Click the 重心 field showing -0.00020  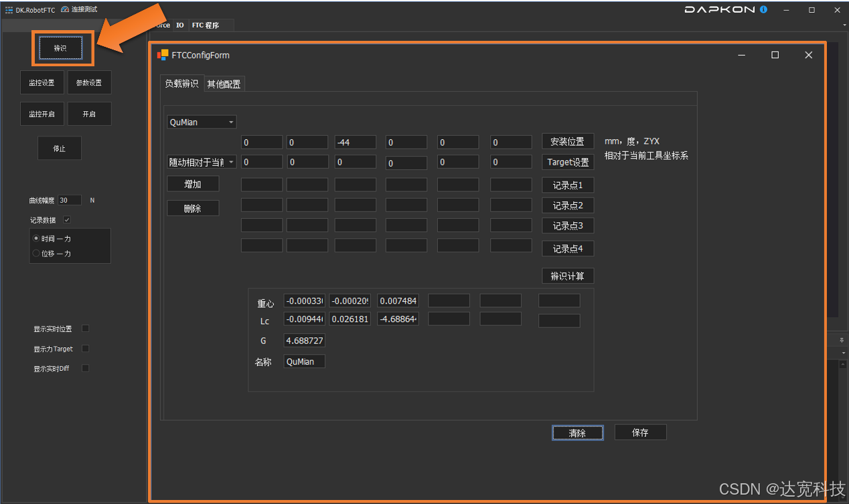tap(350, 301)
